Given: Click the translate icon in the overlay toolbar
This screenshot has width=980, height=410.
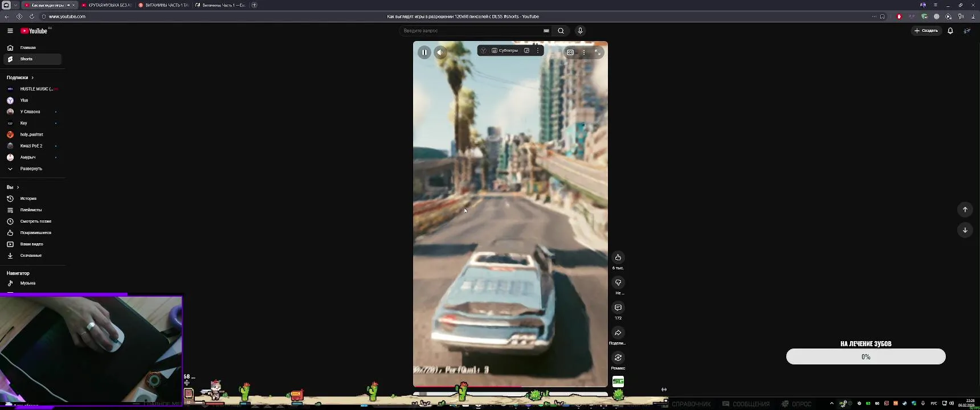Looking at the screenshot, I should [x=484, y=51].
